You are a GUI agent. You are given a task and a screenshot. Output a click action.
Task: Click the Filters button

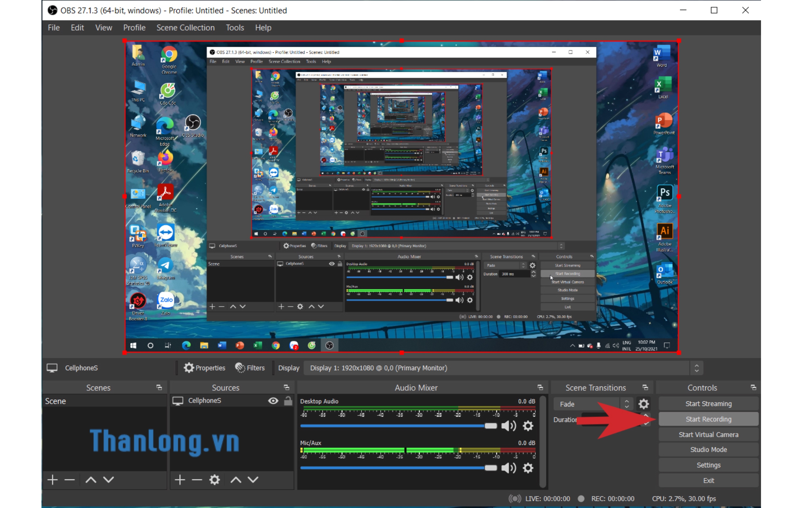[250, 368]
